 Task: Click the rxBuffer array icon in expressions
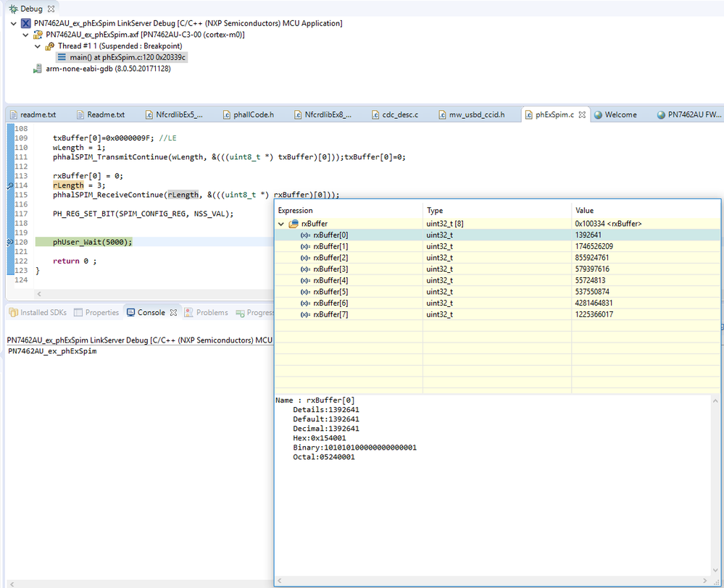294,224
